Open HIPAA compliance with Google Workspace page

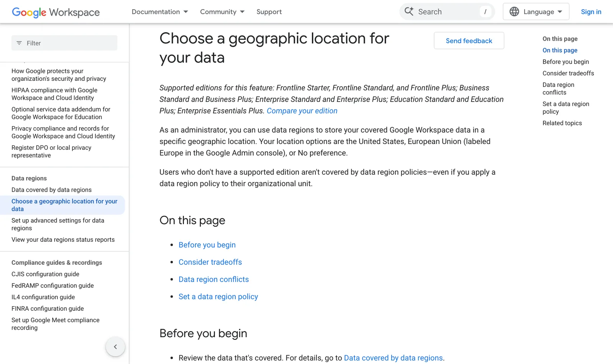pyautogui.click(x=54, y=94)
